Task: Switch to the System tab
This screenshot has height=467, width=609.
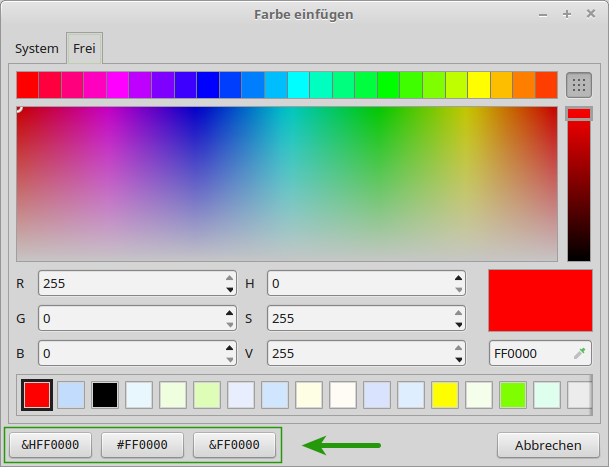Action: [36, 48]
